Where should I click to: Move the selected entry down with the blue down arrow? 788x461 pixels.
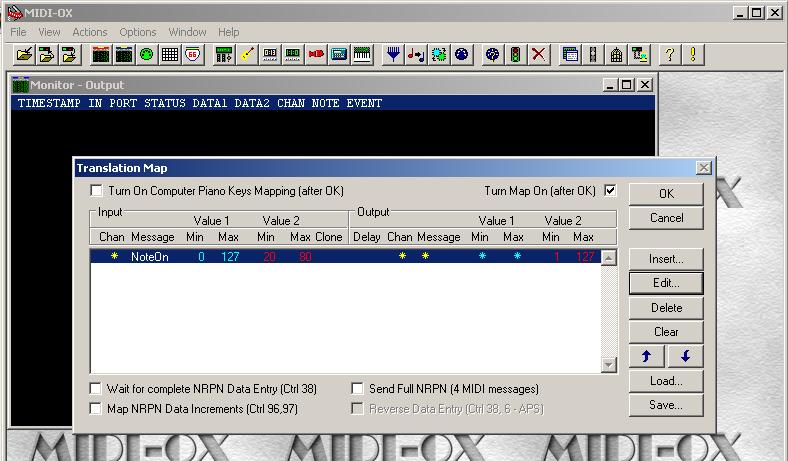[685, 356]
